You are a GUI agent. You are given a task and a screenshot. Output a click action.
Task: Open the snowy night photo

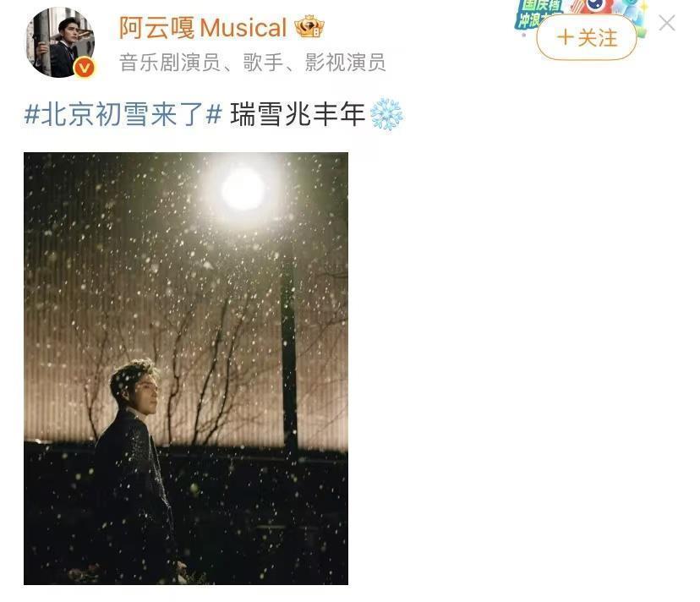click(x=186, y=369)
